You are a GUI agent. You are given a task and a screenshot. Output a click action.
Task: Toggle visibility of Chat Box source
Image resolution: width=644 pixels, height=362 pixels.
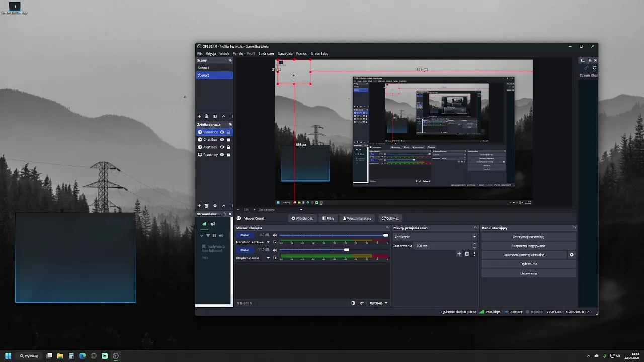pyautogui.click(x=222, y=140)
